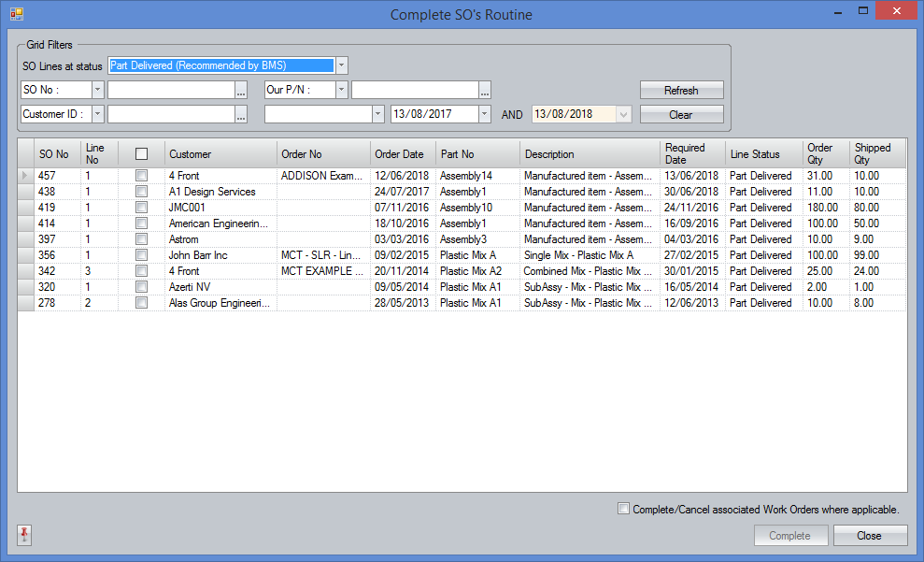Sort grid by Customer column header
924x562 pixels.
(x=220, y=154)
